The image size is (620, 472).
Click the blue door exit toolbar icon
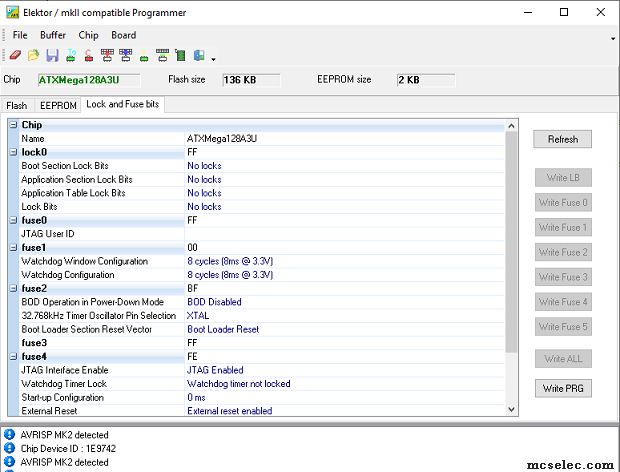[199, 55]
